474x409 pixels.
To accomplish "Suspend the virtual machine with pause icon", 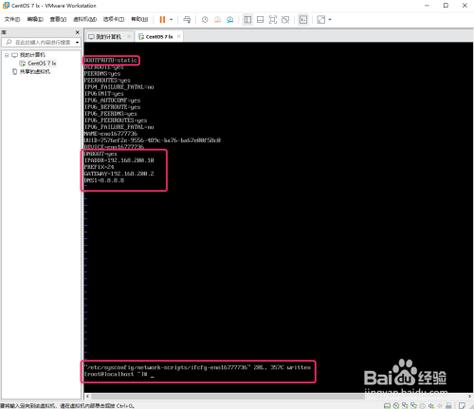I will pos(162,20).
